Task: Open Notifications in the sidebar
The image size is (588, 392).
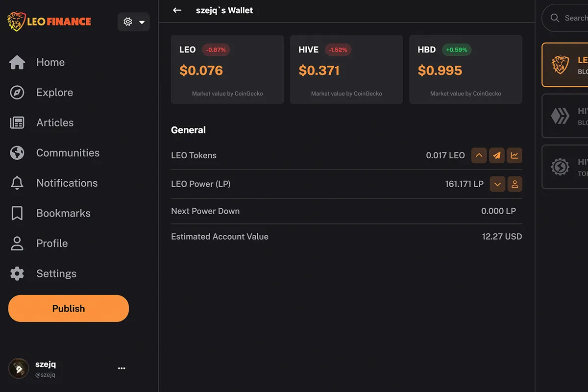Action: tap(67, 183)
